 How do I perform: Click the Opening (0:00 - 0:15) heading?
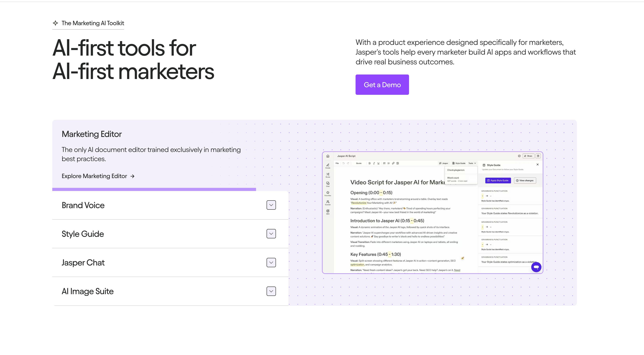tap(371, 193)
